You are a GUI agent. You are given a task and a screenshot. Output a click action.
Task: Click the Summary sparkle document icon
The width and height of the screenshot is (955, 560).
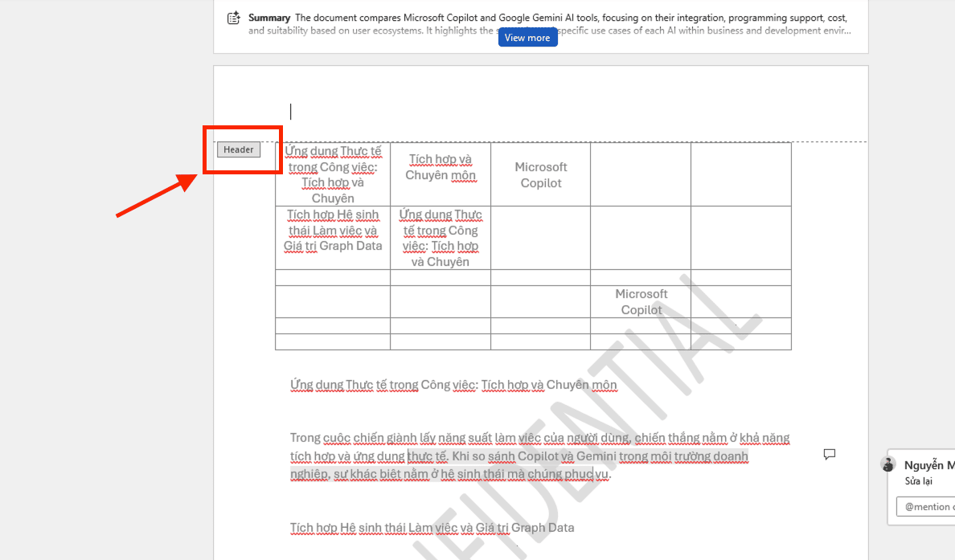(233, 17)
